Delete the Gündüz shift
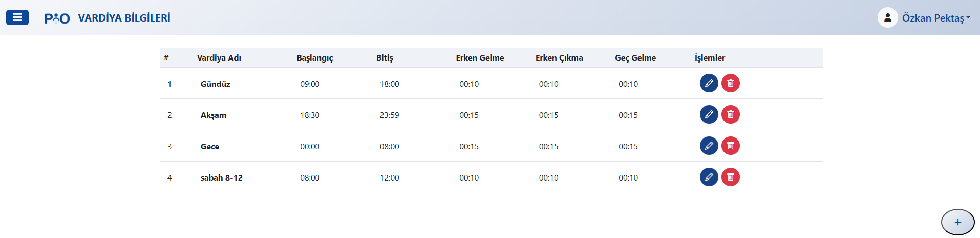 (730, 83)
